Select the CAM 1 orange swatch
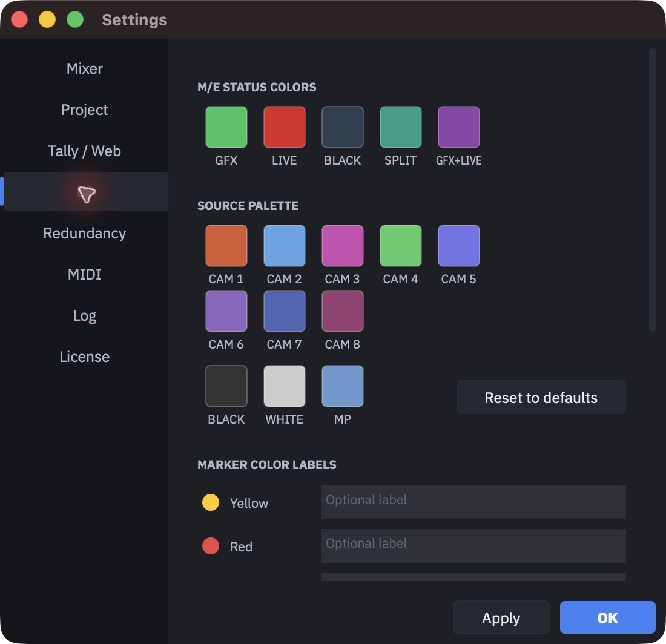 click(x=226, y=245)
